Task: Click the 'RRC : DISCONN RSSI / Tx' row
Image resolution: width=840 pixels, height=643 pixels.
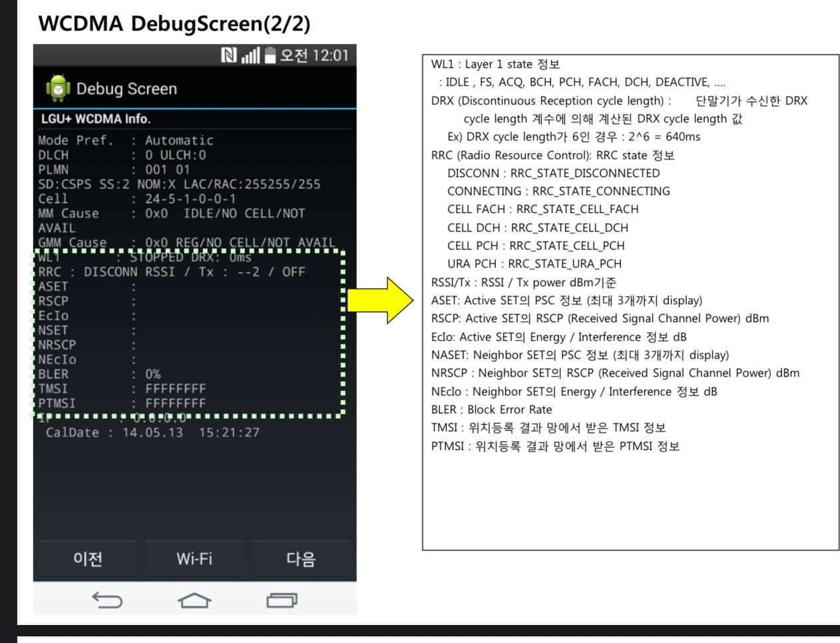Action: [x=172, y=272]
